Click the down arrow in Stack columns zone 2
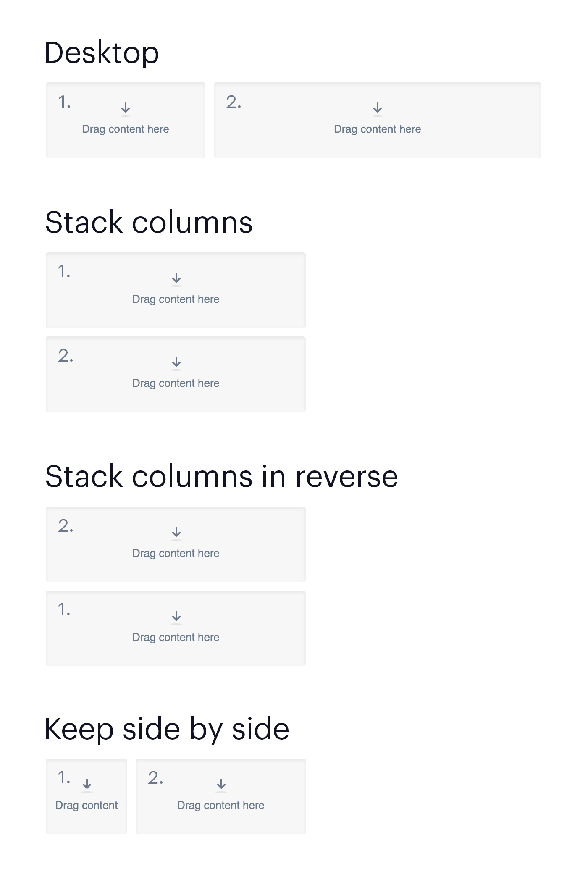Screen dimensions: 588x877 tap(176, 362)
